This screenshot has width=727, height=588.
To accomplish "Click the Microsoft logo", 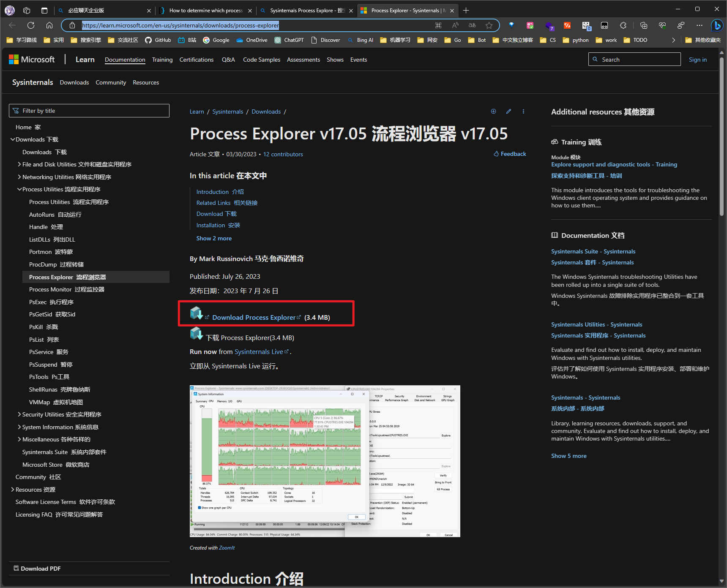I will point(32,60).
